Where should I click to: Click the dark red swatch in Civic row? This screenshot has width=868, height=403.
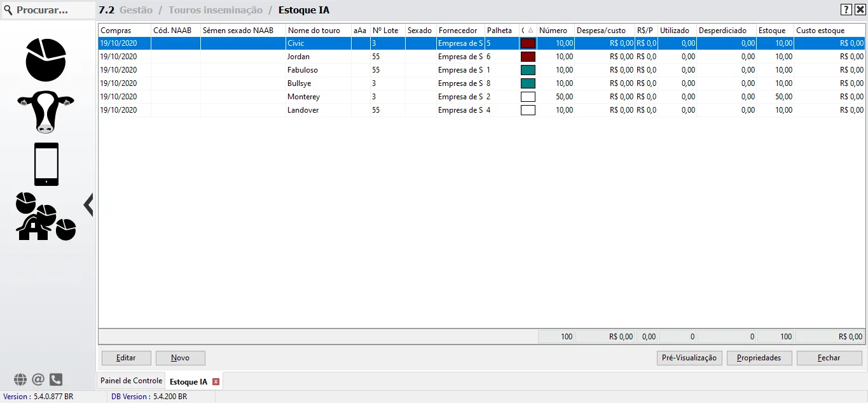(528, 43)
